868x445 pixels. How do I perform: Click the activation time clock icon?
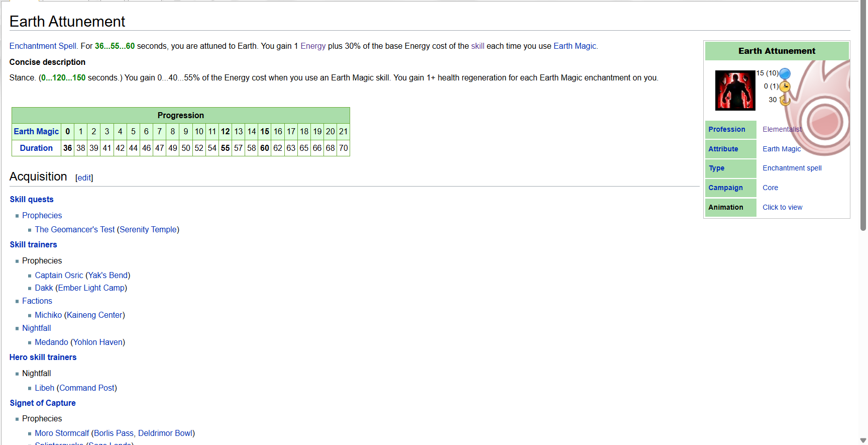tap(785, 86)
